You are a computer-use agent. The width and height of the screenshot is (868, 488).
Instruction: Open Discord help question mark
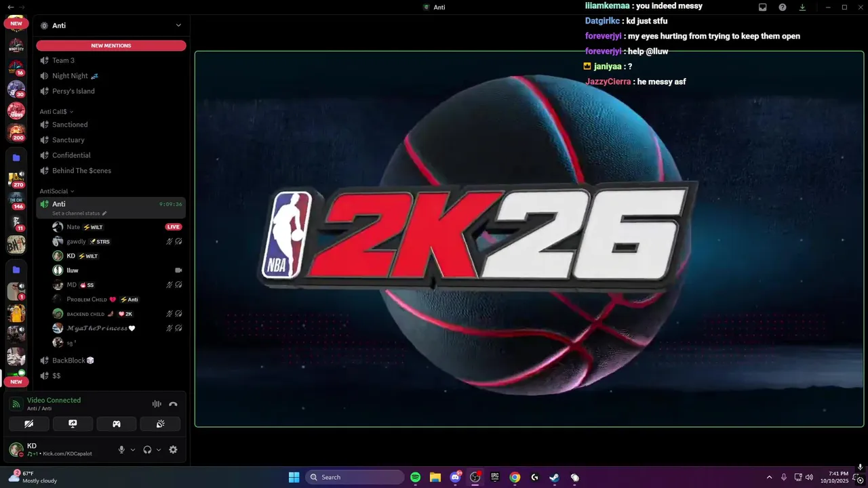783,7
